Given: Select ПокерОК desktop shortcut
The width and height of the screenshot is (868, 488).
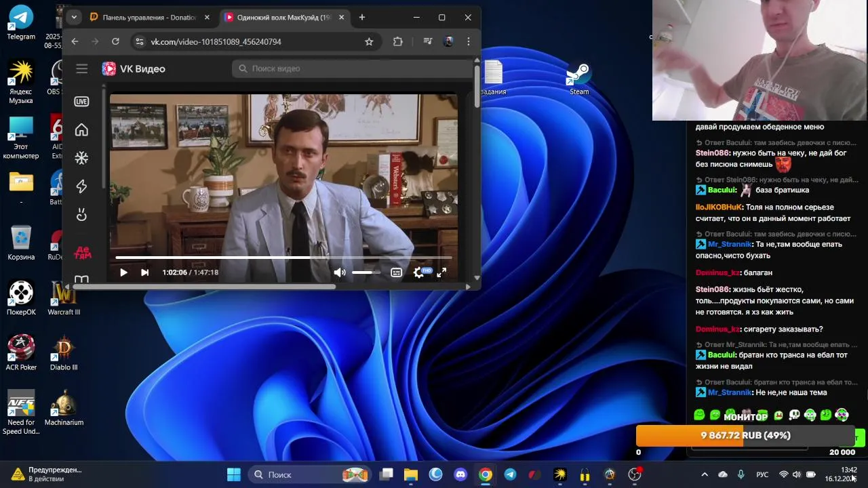Looking at the screenshot, I should [x=21, y=298].
